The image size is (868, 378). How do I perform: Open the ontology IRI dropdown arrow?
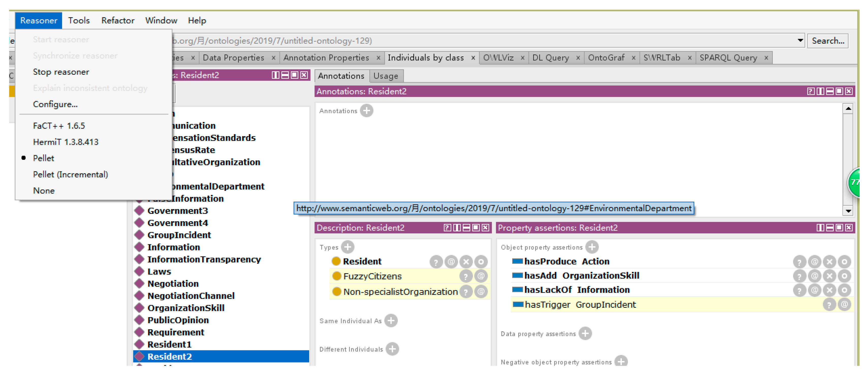(x=800, y=41)
